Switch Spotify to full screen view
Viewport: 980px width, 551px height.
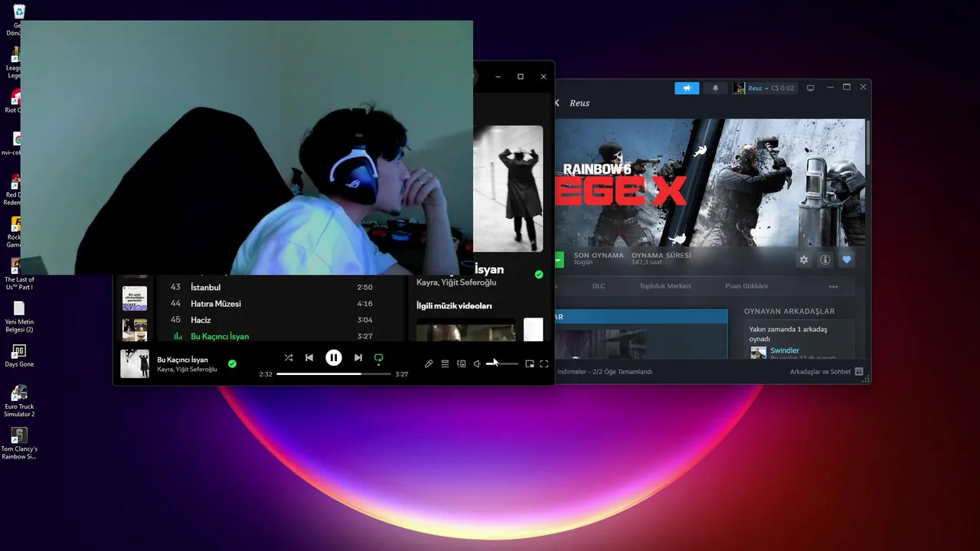544,364
